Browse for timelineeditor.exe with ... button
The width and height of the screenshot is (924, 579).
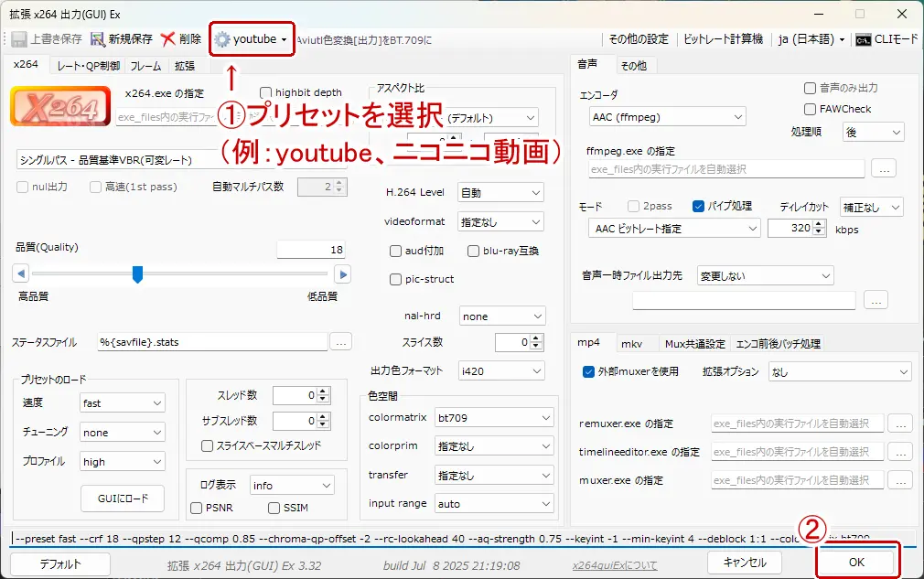pyautogui.click(x=900, y=452)
